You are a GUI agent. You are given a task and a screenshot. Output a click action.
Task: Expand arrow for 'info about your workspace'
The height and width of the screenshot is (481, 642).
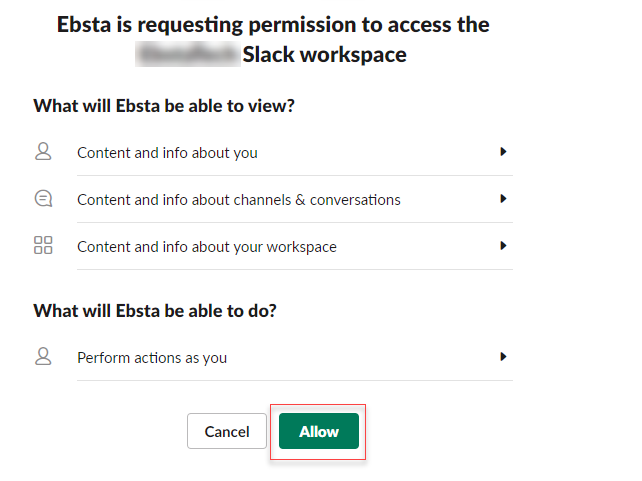point(504,246)
